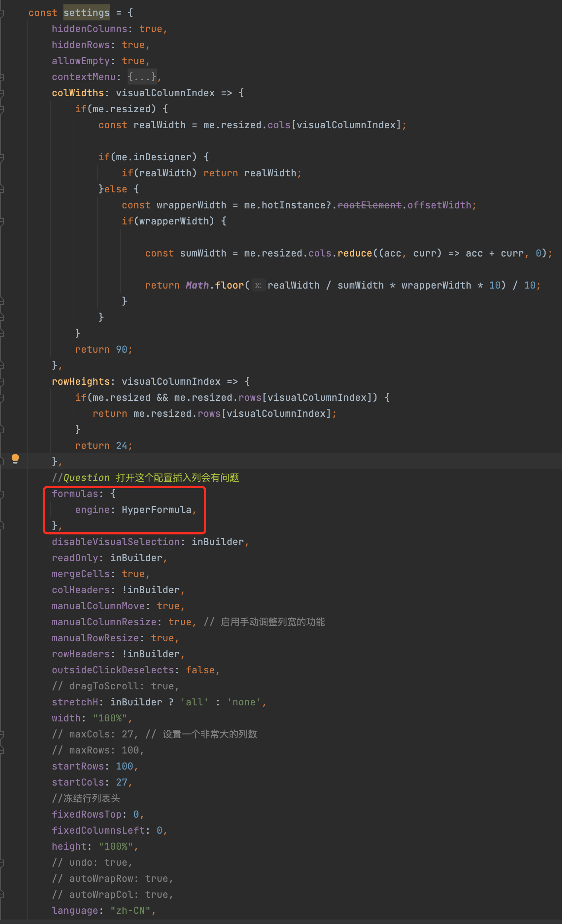Click the //Question comment line
562x924 pixels.
[145, 478]
